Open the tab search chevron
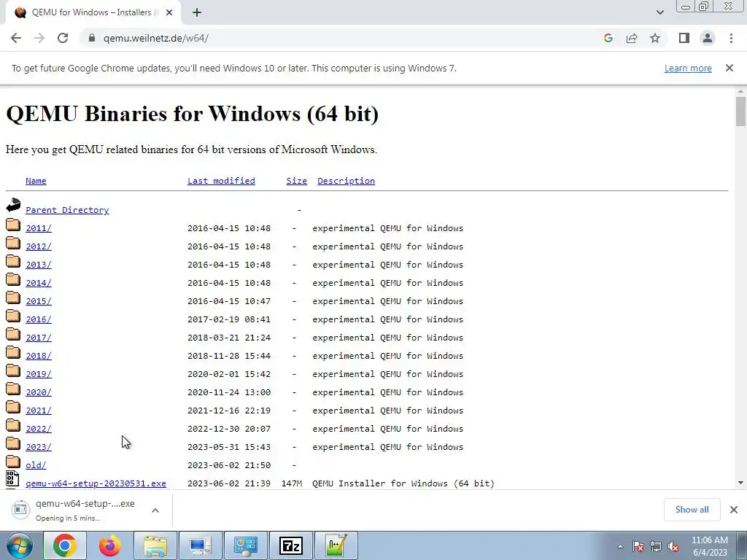The height and width of the screenshot is (560, 747). [x=659, y=12]
